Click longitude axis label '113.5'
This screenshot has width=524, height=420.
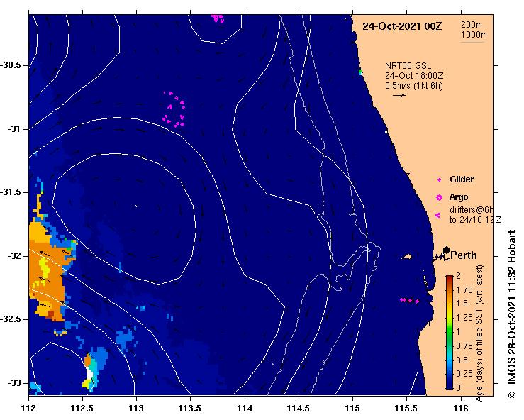pyautogui.click(x=190, y=409)
